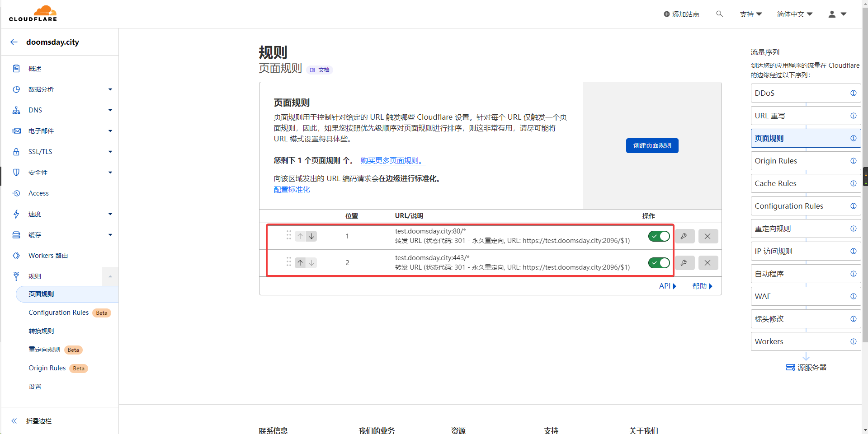Click the 配置标准化 link
The height and width of the screenshot is (434, 868).
292,190
